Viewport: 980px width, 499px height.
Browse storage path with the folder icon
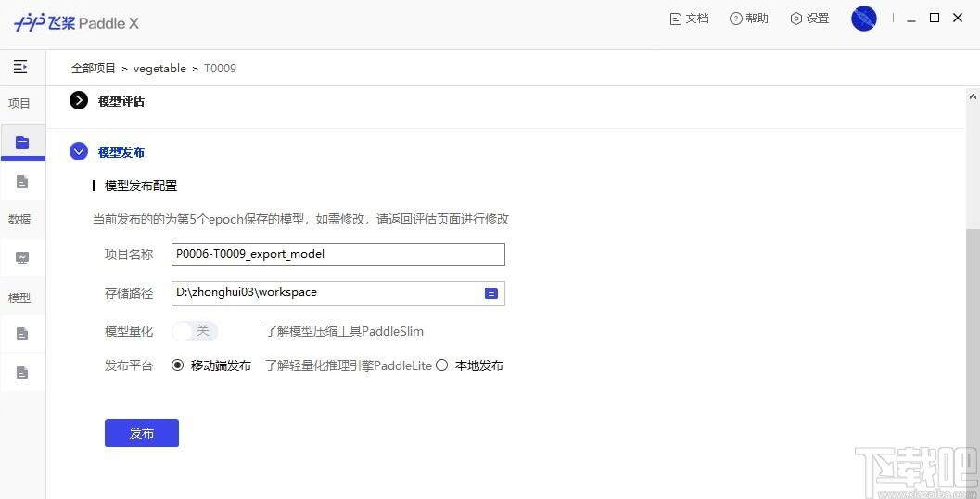pyautogui.click(x=491, y=293)
